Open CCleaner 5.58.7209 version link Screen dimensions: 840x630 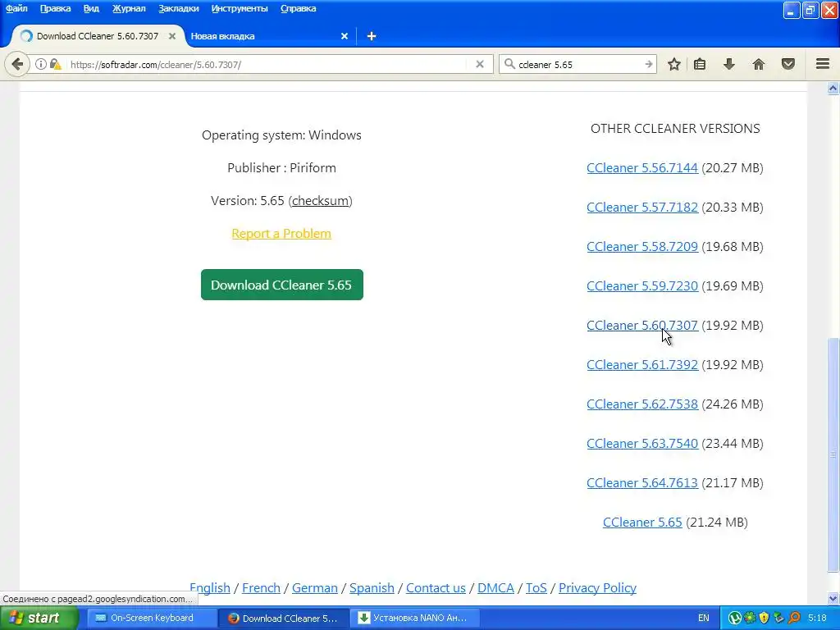642,246
